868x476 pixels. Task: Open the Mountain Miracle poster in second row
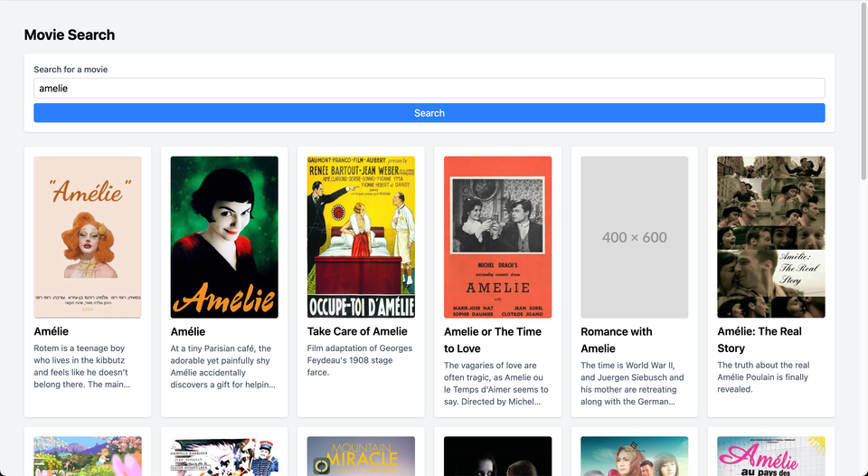pos(361,456)
